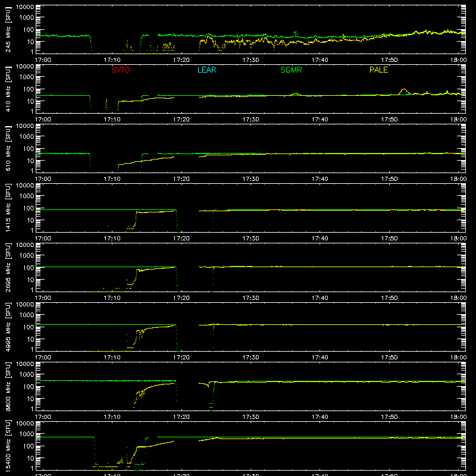Click the 1000 y-axis label on 15400 MHz plot
This screenshot has height=476, width=476.
coord(27,434)
